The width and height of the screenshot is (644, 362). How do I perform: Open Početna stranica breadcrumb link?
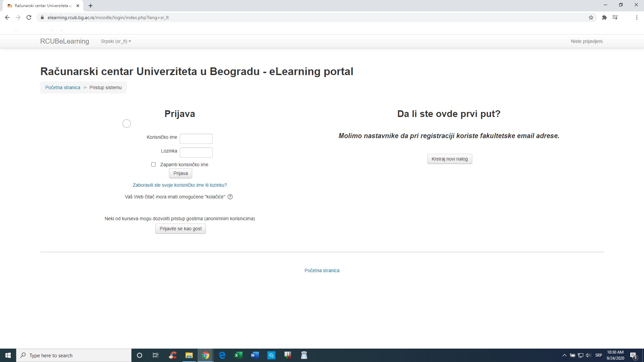click(x=63, y=87)
